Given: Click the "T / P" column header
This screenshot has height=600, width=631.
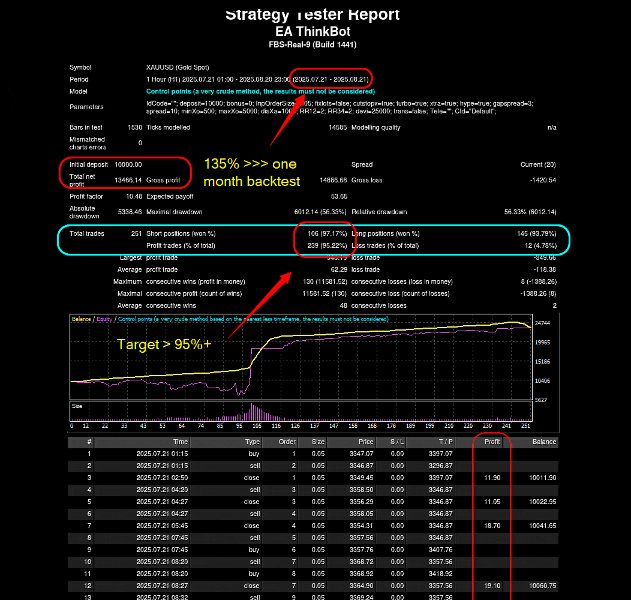Looking at the screenshot, I should click(445, 442).
